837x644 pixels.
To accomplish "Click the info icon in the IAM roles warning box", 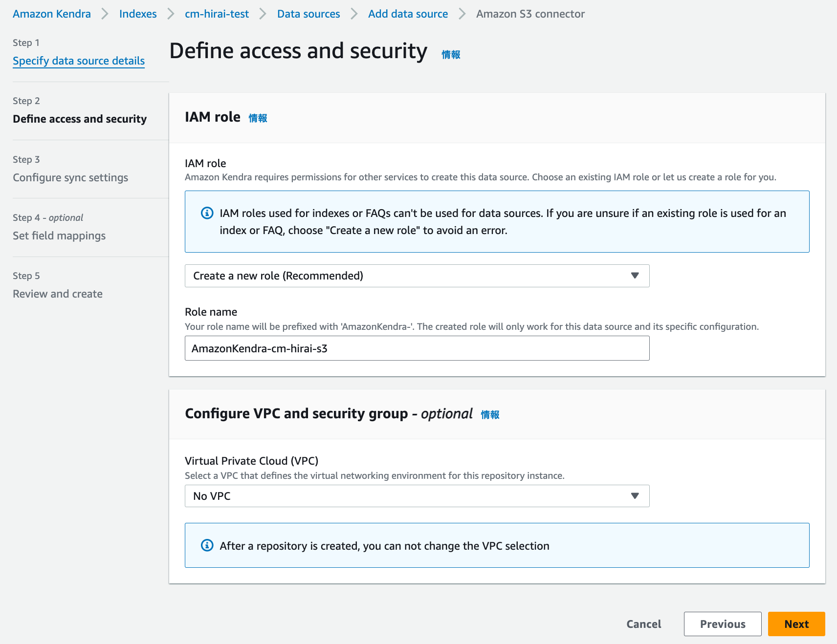I will 207,212.
